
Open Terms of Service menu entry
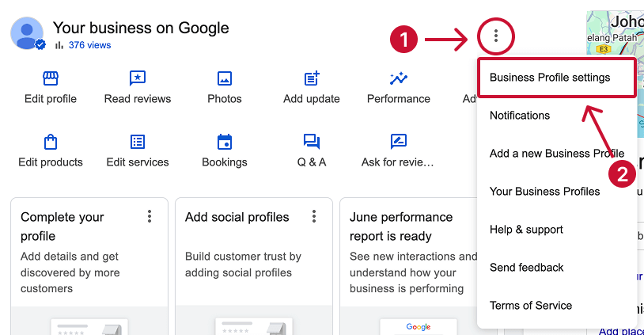coord(557,306)
